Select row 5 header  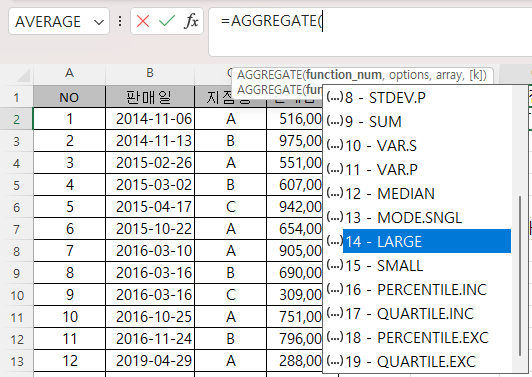16,185
